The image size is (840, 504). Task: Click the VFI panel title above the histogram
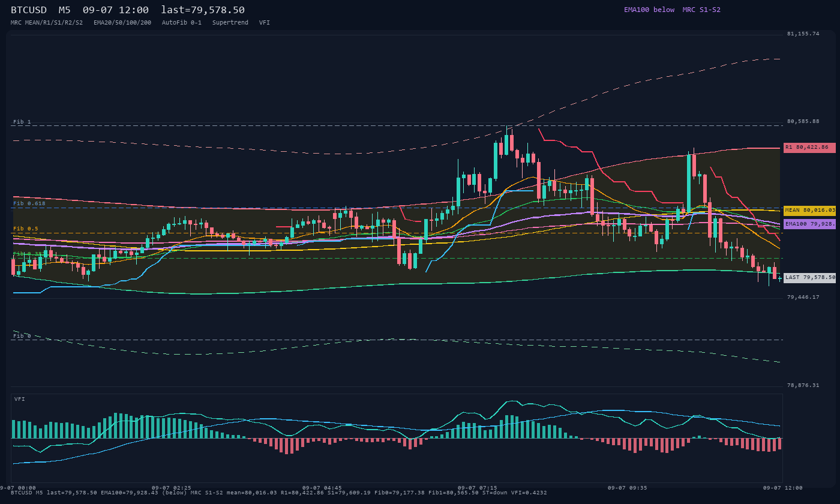20,399
